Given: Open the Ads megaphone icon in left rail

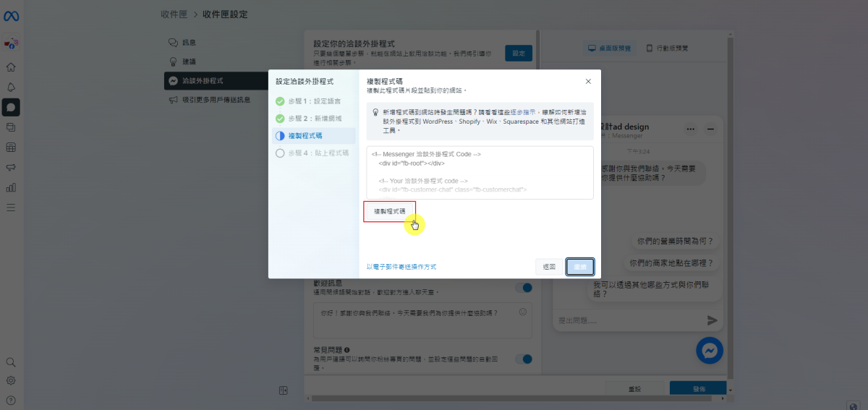Looking at the screenshot, I should (11, 168).
